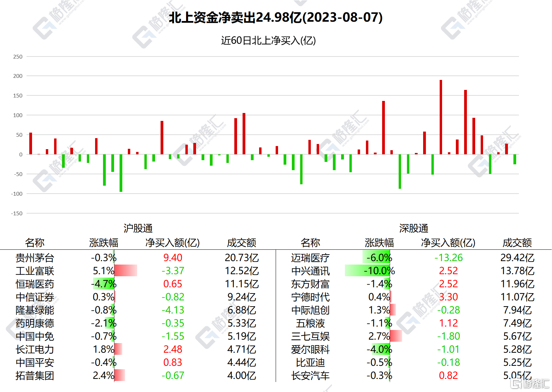Select 隆基绿能 stock name
The width and height of the screenshot is (552, 392).
(35, 310)
